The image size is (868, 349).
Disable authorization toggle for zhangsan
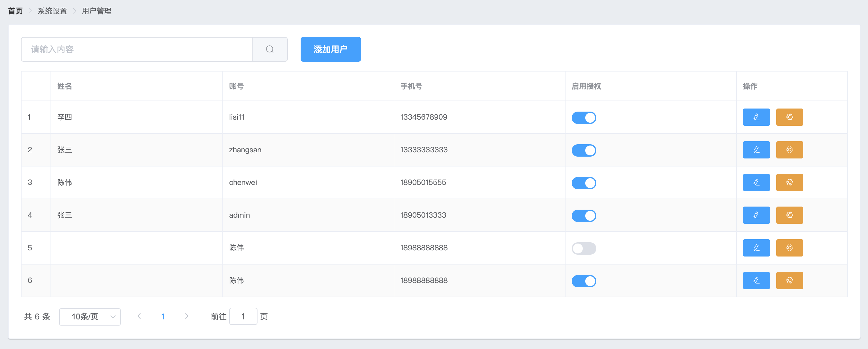[x=584, y=150]
